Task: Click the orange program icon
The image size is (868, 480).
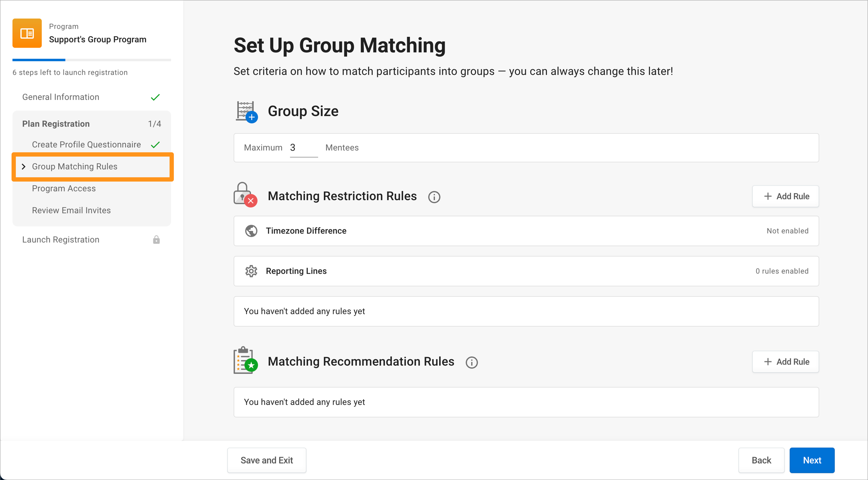Action: click(27, 33)
